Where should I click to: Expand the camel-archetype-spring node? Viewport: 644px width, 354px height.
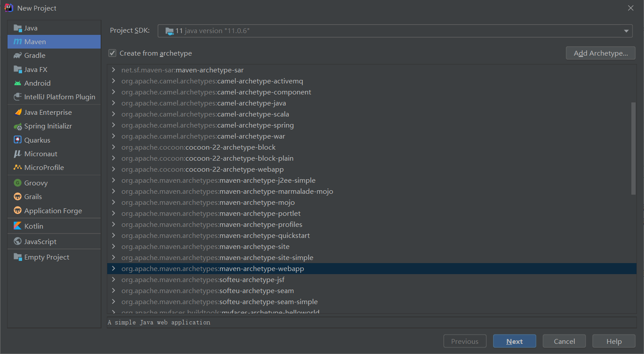pyautogui.click(x=113, y=125)
